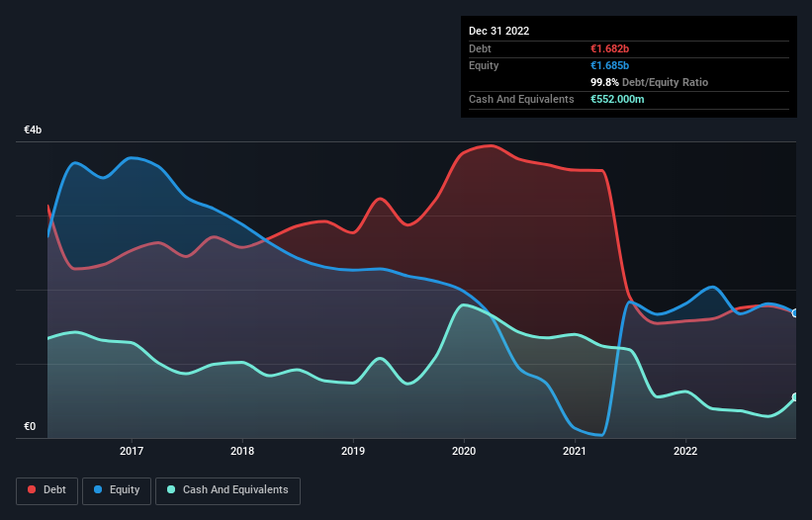Click the Equity row label in tooltip
This screenshot has width=812, height=520.
pos(484,65)
